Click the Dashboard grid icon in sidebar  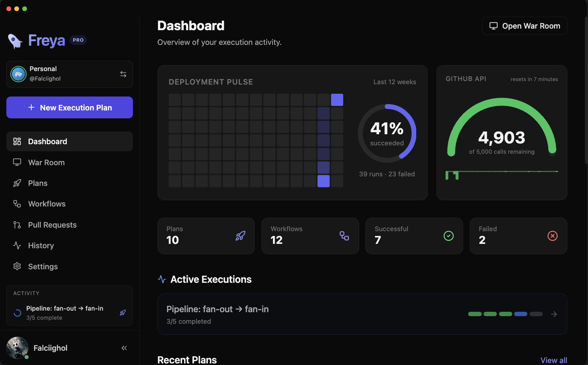[17, 141]
